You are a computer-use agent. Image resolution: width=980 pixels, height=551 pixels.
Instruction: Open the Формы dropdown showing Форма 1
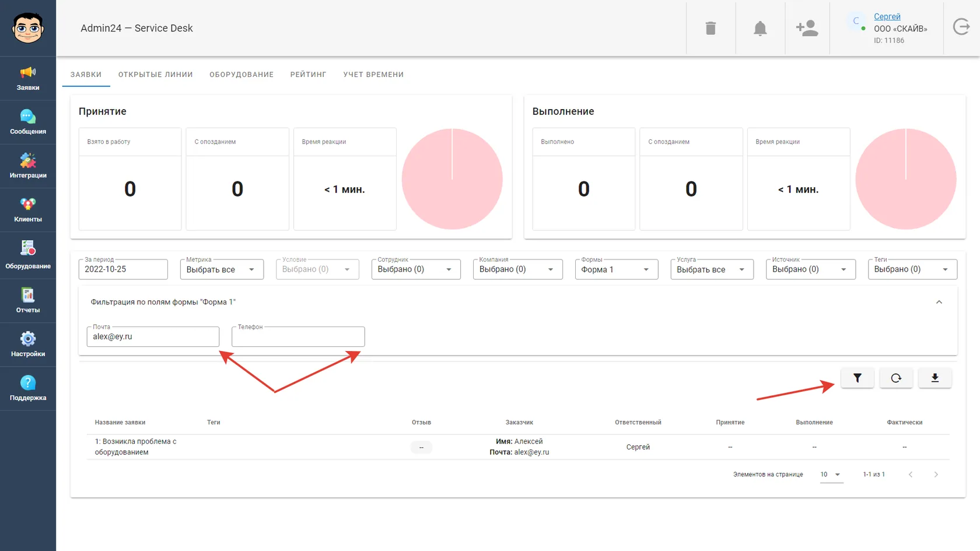point(617,269)
